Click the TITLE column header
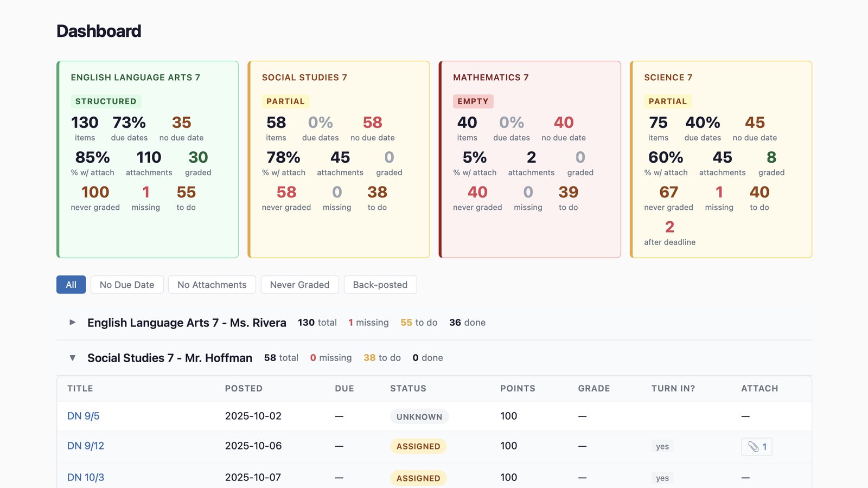Screen dimensions: 868x488 click(80, 388)
